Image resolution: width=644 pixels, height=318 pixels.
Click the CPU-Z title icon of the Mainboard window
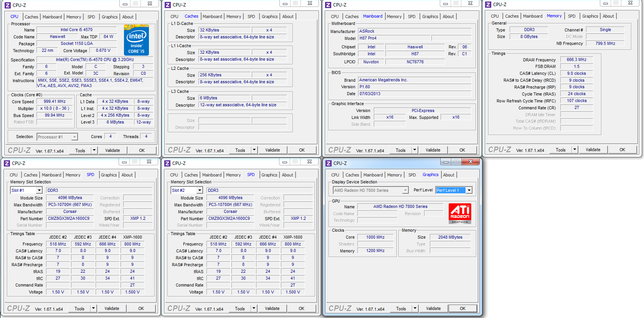pos(328,5)
